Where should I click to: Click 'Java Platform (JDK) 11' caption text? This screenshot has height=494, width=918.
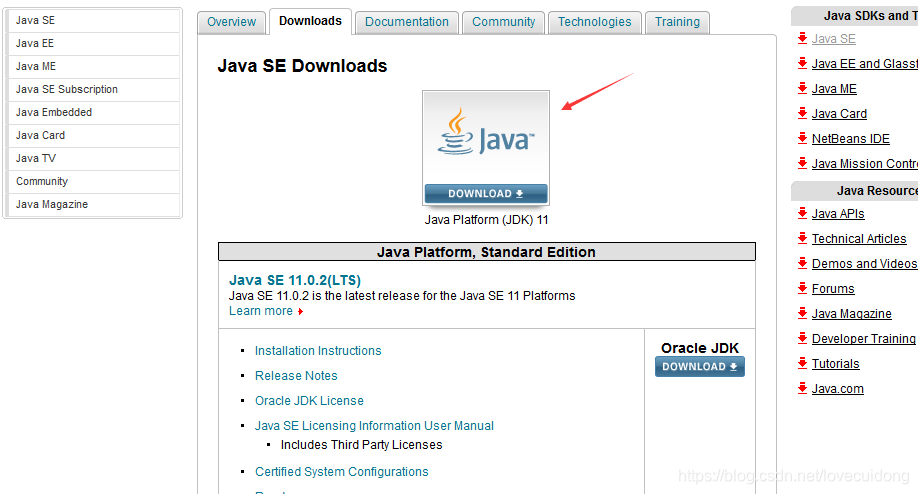[x=487, y=220]
